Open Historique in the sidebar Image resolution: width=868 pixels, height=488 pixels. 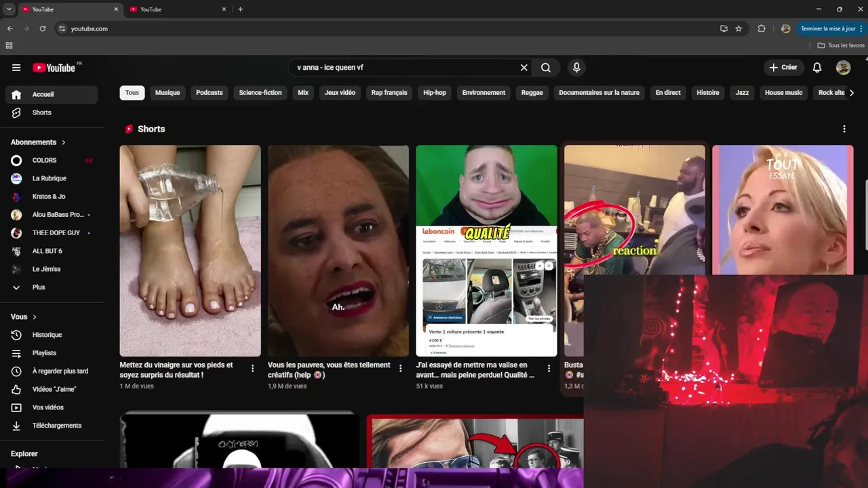[x=52, y=335]
